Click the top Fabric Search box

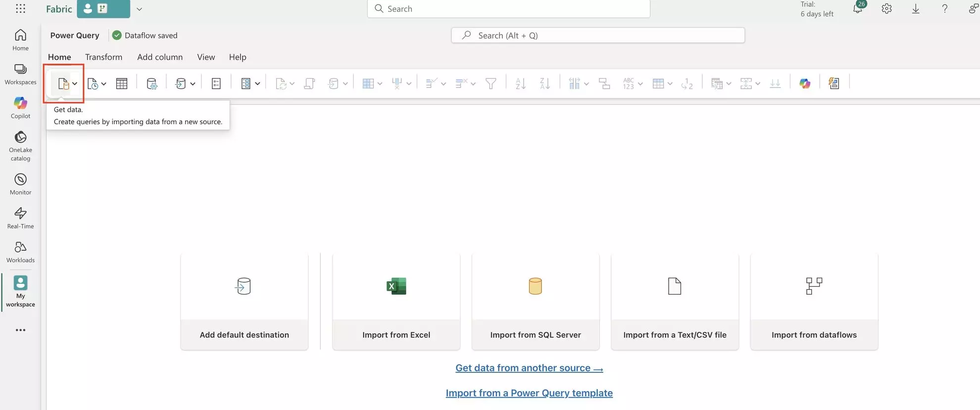[508, 9]
